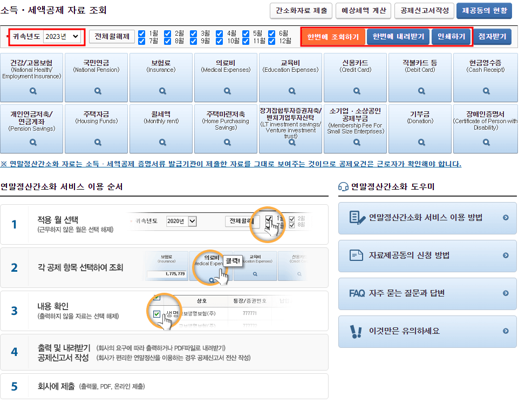The height and width of the screenshot is (410, 532).
Task: Search 기부금 (Donation) records
Action: [420, 143]
